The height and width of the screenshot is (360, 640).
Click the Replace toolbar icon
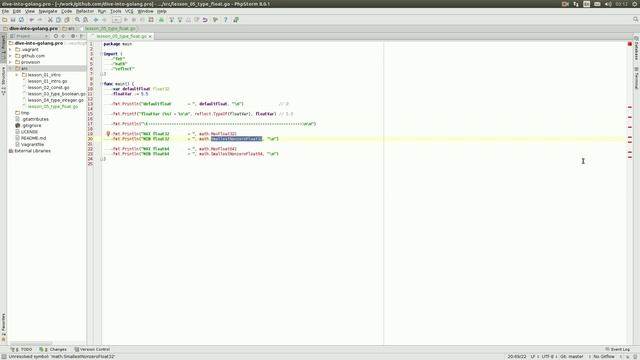tap(85, 20)
